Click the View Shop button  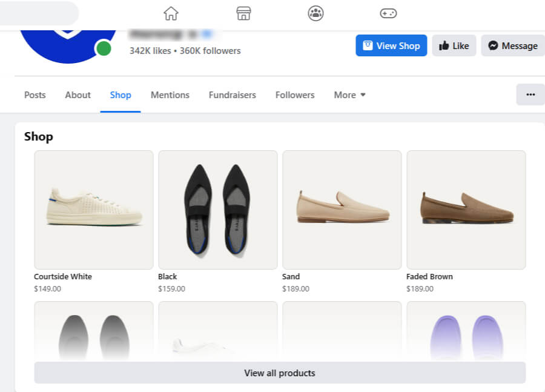[x=391, y=45]
